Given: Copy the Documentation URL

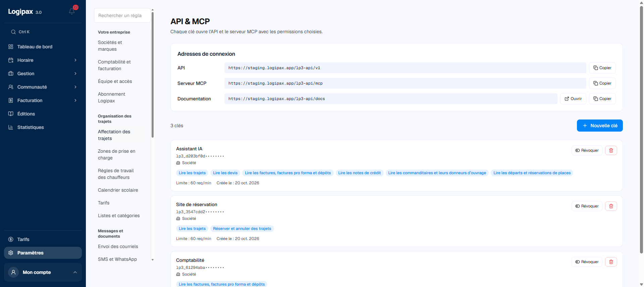Looking at the screenshot, I should [x=602, y=99].
